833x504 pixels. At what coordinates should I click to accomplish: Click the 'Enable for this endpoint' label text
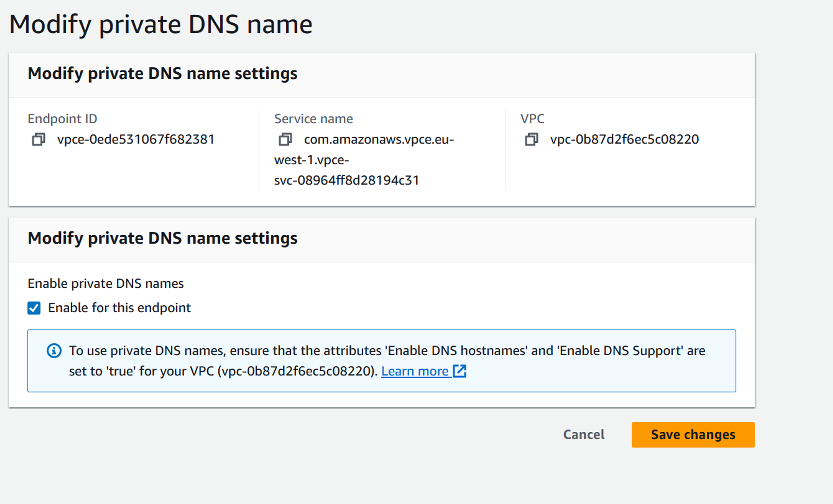[119, 308]
